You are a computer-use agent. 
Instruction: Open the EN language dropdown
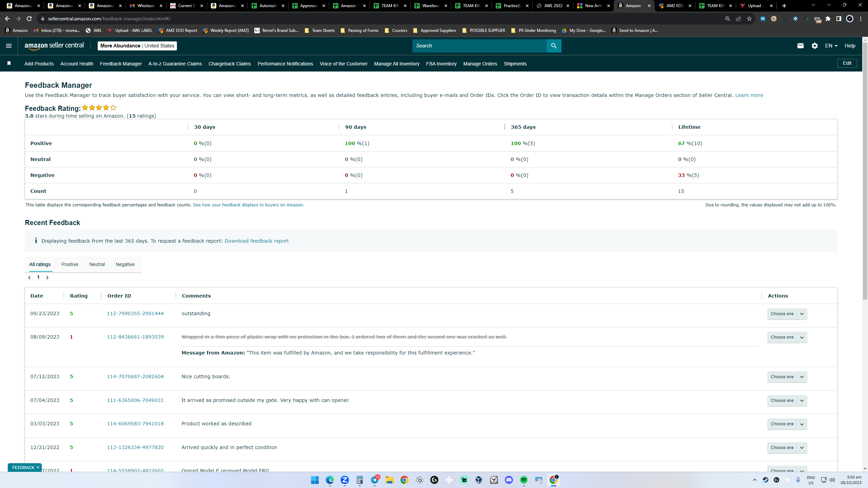(831, 46)
